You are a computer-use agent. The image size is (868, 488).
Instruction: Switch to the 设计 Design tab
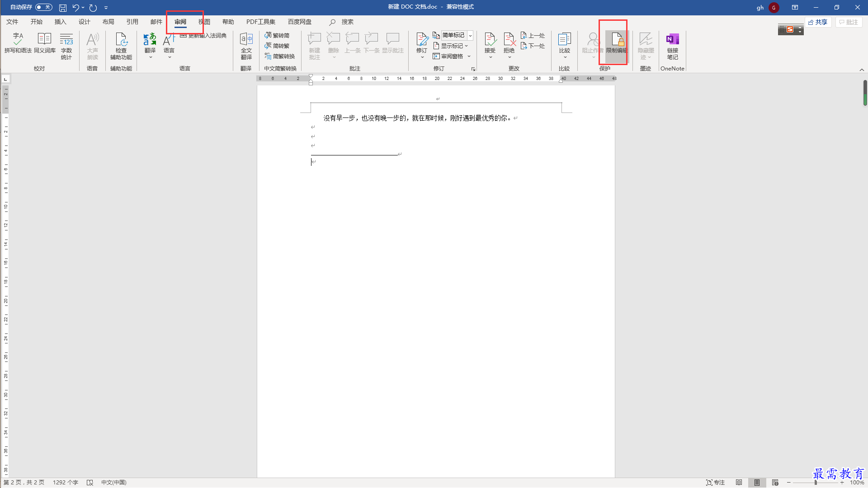coord(84,22)
